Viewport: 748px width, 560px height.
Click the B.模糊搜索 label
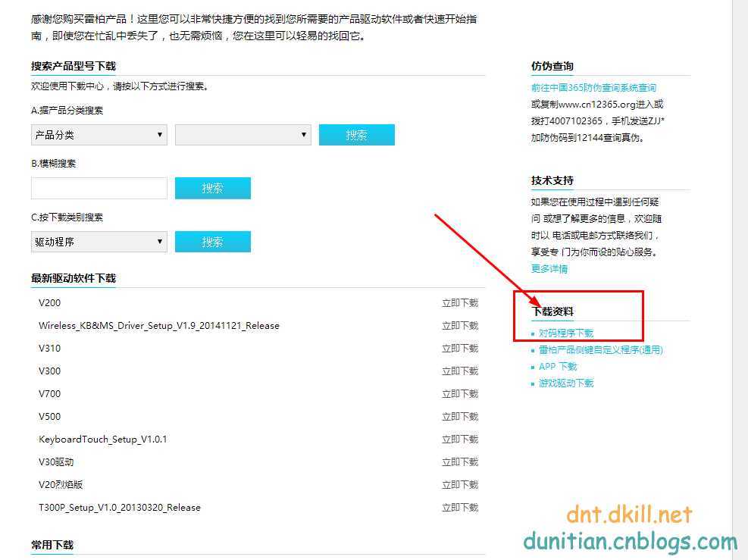pos(53,164)
